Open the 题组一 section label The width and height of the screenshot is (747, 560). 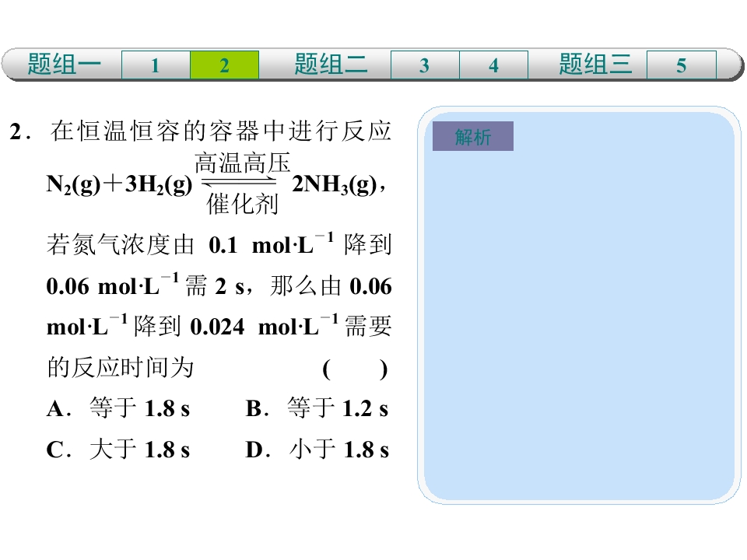pos(65,64)
